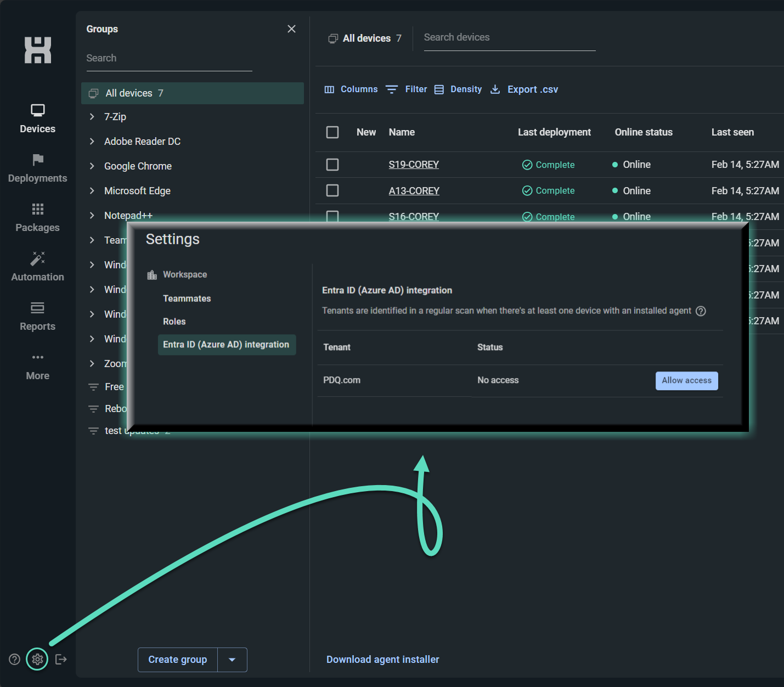Open the Automation wand icon

click(x=38, y=258)
